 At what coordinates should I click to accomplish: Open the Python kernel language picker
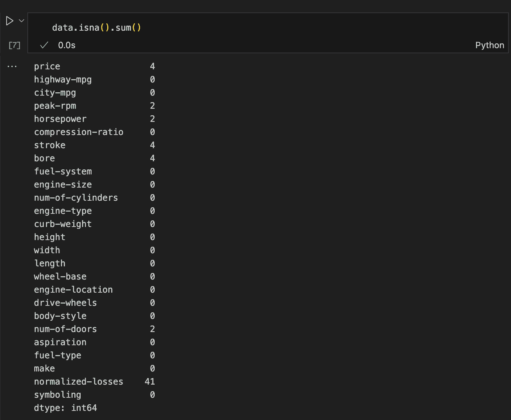tap(489, 45)
